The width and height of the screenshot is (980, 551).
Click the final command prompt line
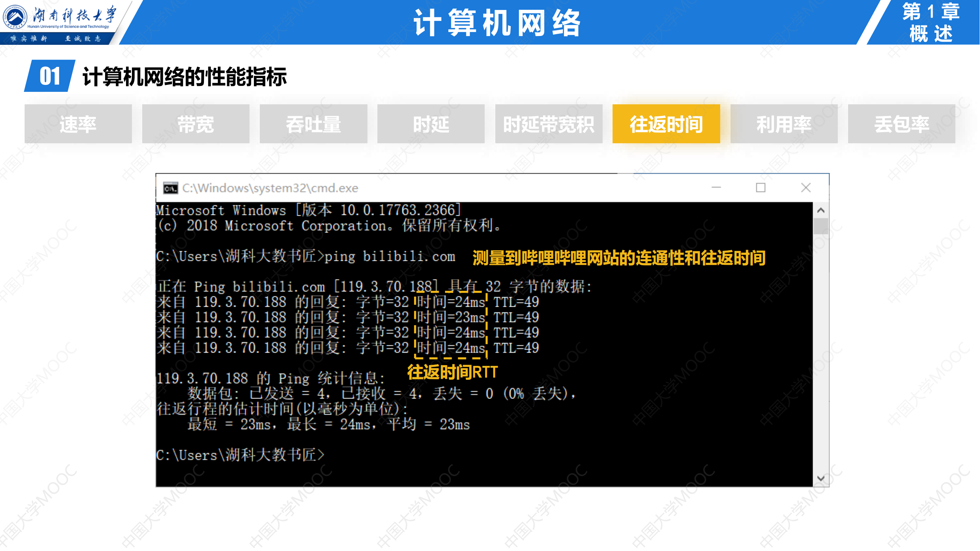point(240,455)
